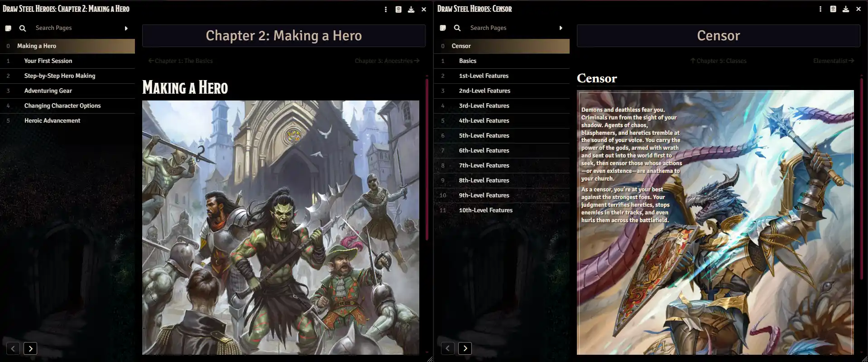Toggle view mode icon in Censor sidebar
The width and height of the screenshot is (868, 362).
pyautogui.click(x=443, y=28)
